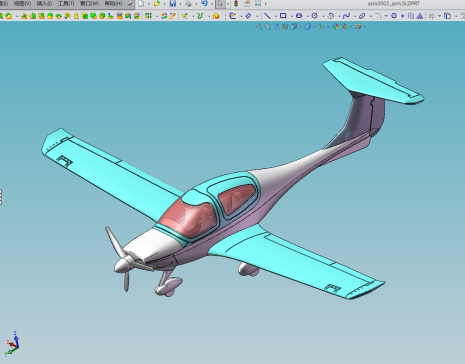Toggle the Section View icon
The image size is (465, 364).
(x=285, y=26)
